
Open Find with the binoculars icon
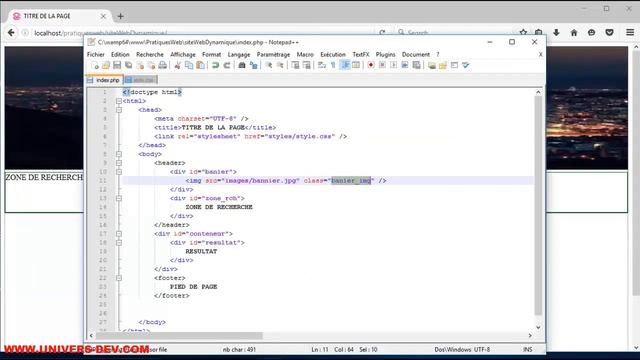[242, 65]
